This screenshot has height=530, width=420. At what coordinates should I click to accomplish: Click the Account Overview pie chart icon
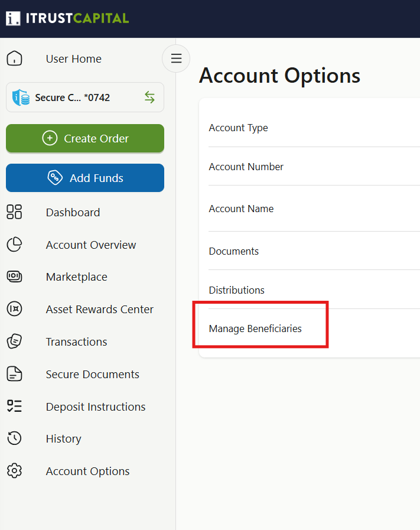(x=14, y=245)
